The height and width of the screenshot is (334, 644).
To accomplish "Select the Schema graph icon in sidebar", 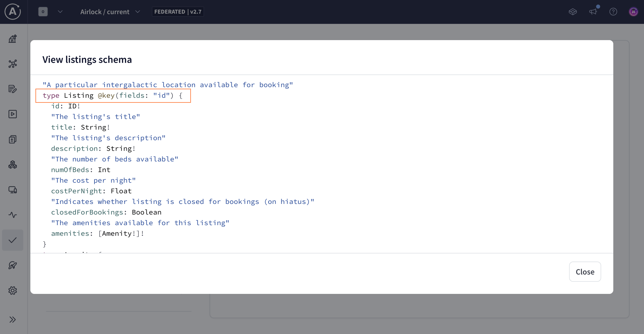I will pyautogui.click(x=12, y=64).
